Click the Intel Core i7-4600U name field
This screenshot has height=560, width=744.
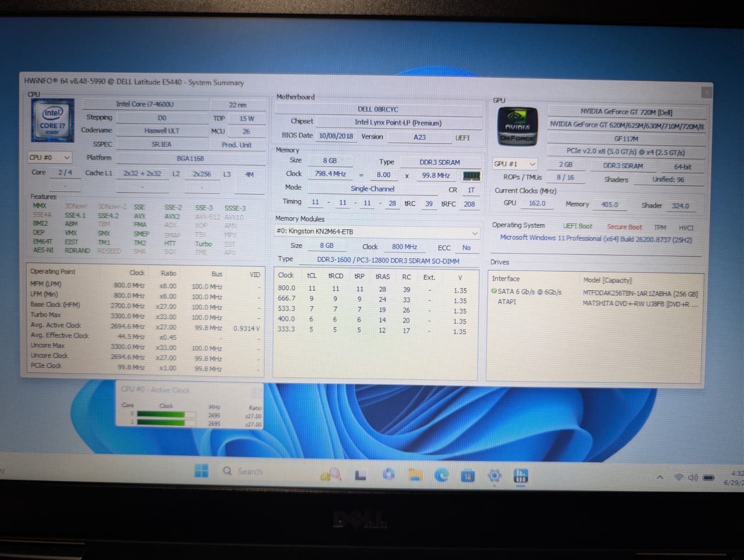tap(145, 104)
